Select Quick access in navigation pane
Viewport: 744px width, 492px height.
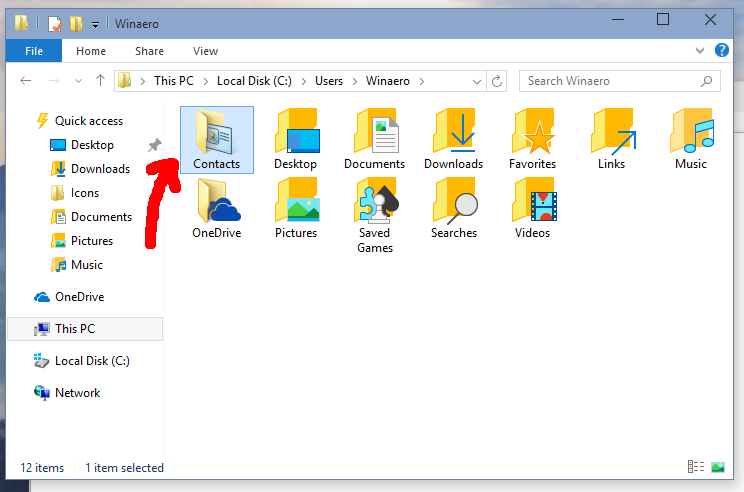tap(80, 121)
